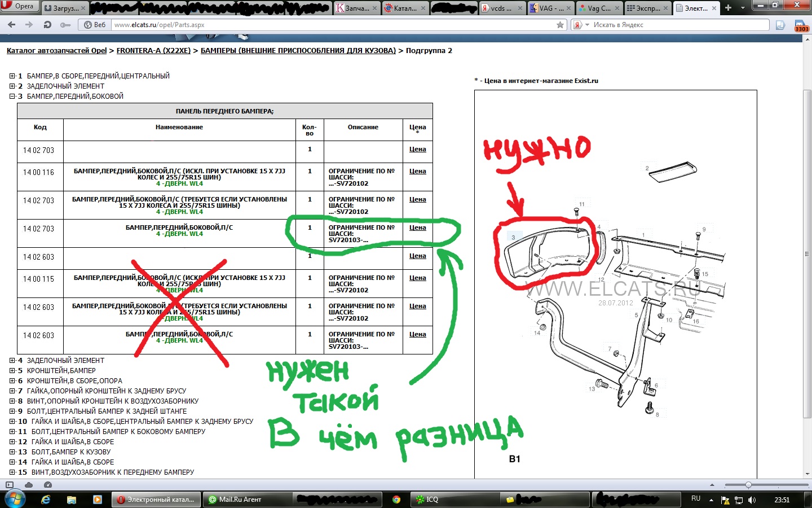Click the Opera Link cloud icon
Viewport: 812px width, 508px height.
click(x=29, y=485)
